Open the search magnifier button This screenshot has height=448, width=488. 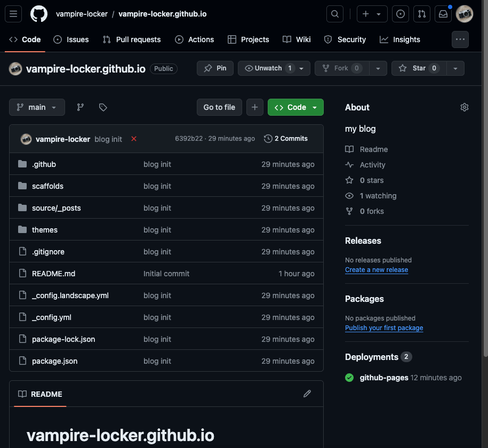coord(335,14)
